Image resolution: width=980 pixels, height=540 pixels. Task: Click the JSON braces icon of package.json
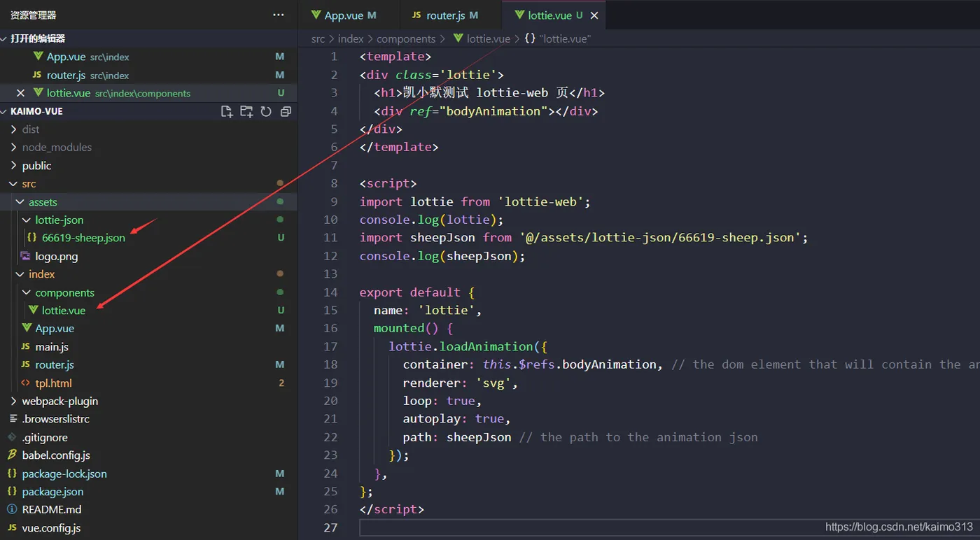(x=12, y=492)
